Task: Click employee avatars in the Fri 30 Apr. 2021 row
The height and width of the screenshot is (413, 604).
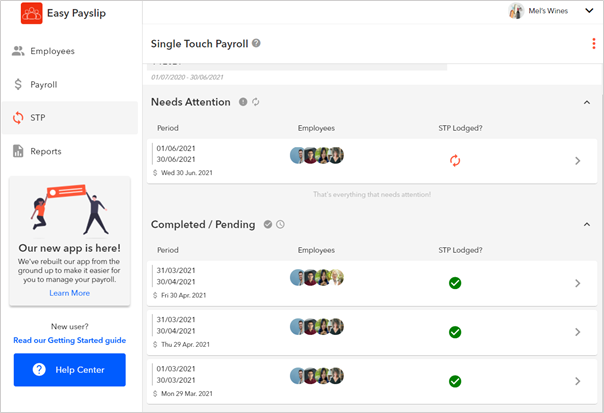Action: coord(317,277)
